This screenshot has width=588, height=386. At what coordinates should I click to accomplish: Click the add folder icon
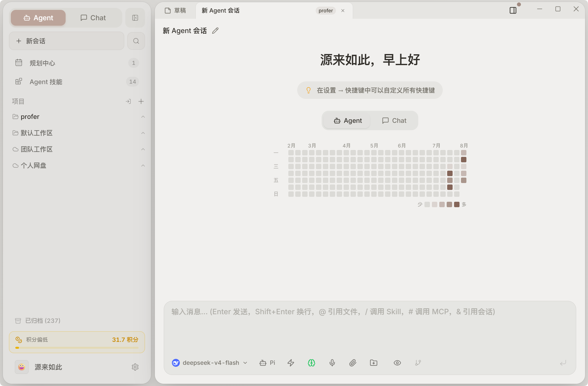pyautogui.click(x=374, y=363)
